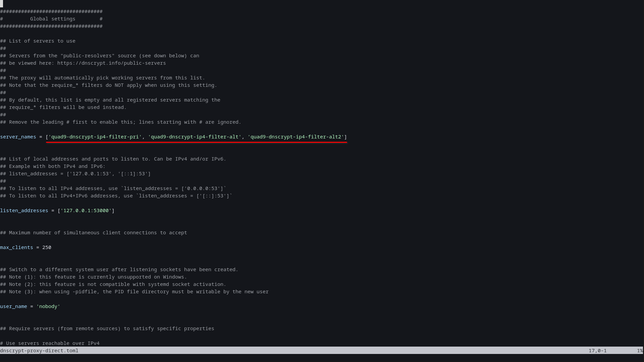644x362 pixels.
Task: Click the dnscrypt-proxy-direct.toml file name in status bar
Action: point(39,351)
